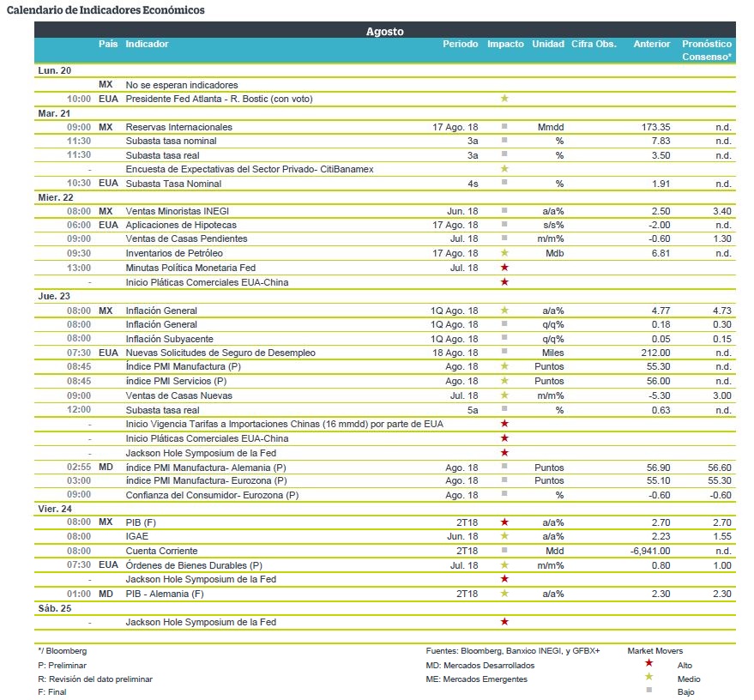Image resolution: width=754 pixels, height=700 pixels.
Task: Click the gray square for Reservas Internacionales
Action: coord(504,126)
